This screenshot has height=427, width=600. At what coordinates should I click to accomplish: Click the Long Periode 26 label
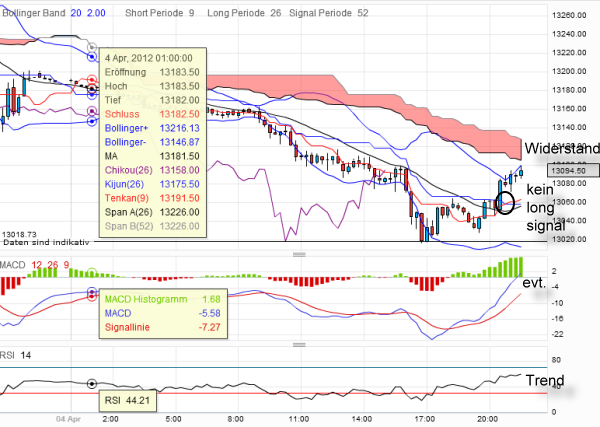coord(244,13)
